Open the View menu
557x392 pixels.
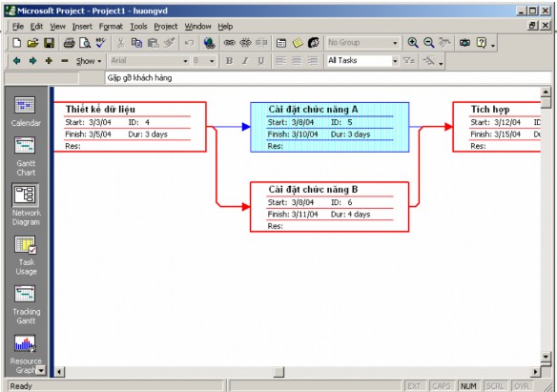57,27
